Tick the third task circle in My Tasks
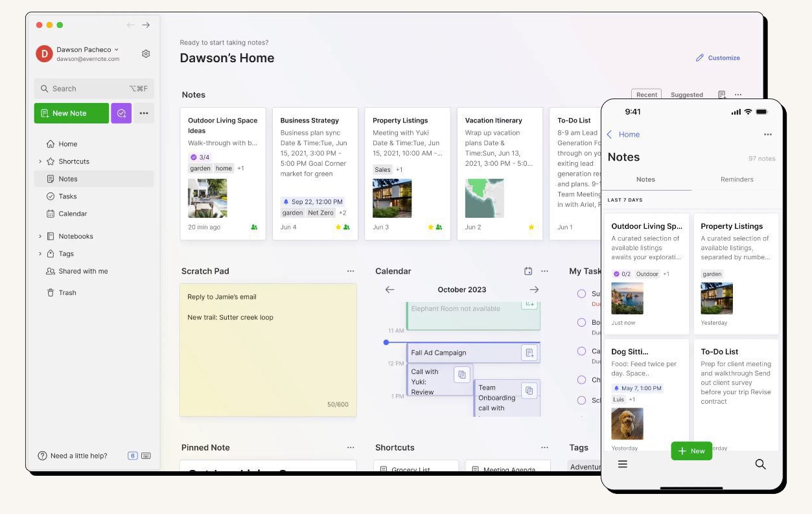 581,351
